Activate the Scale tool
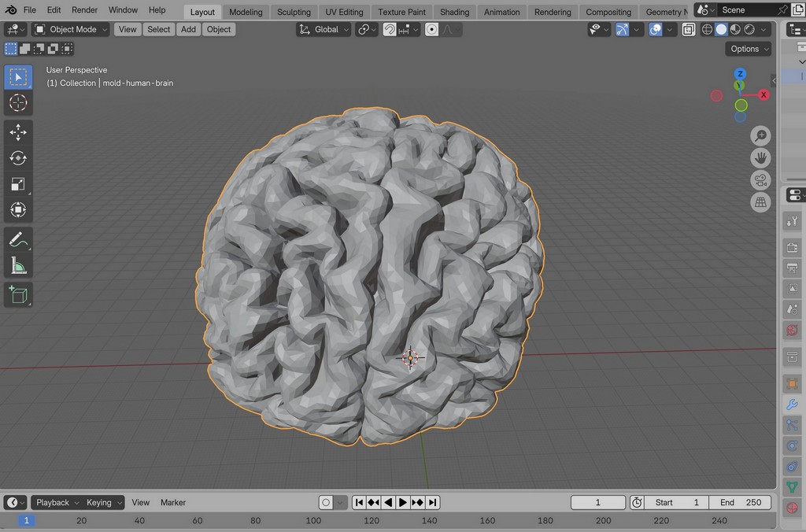 click(x=18, y=184)
